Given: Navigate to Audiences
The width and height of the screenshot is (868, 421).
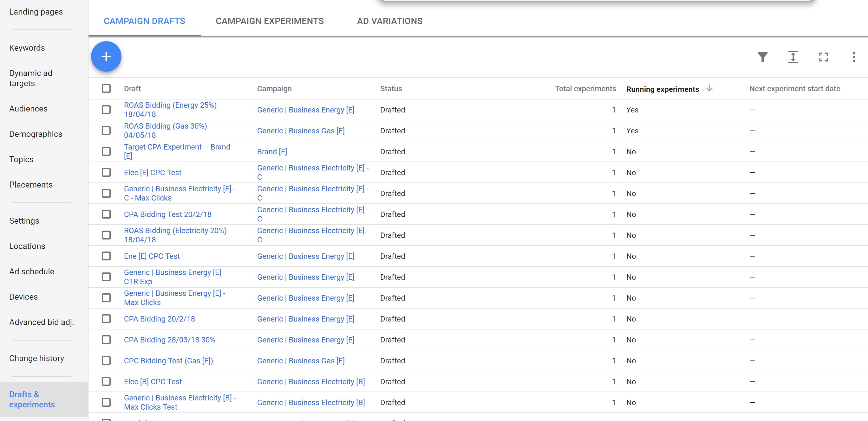Looking at the screenshot, I should click(28, 109).
